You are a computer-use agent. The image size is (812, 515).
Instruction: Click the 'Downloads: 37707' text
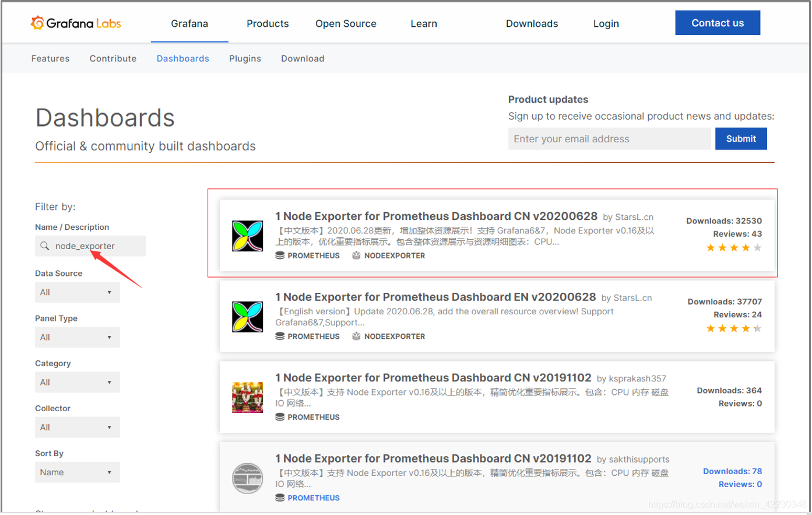(725, 302)
